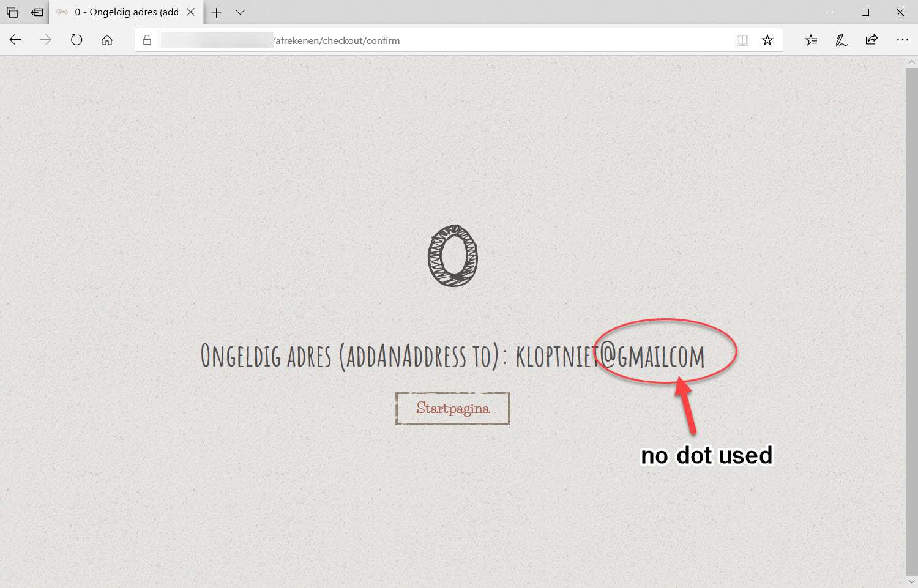
Task: Click the forward navigation arrow
Action: 46,40
